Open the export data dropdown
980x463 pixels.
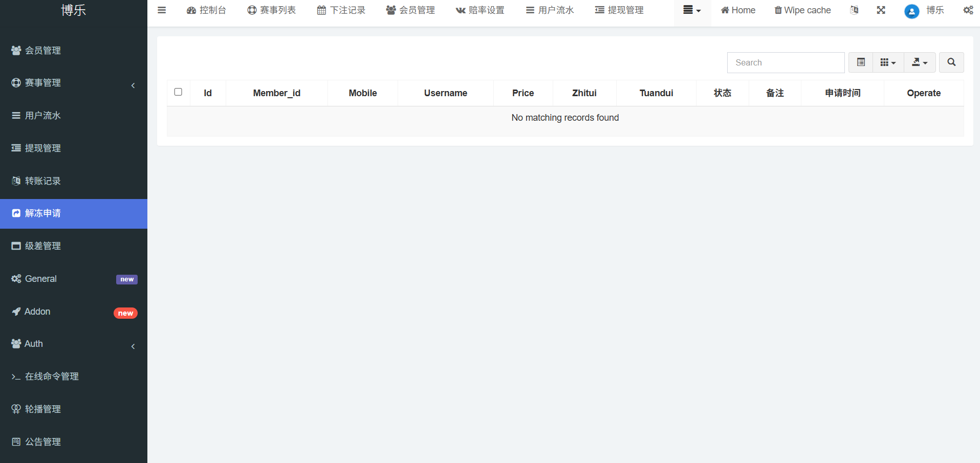pyautogui.click(x=920, y=62)
